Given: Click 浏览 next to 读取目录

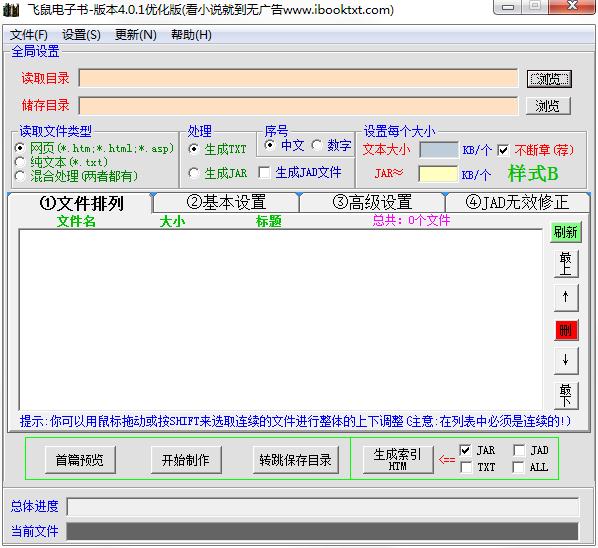Looking at the screenshot, I should point(549,79).
